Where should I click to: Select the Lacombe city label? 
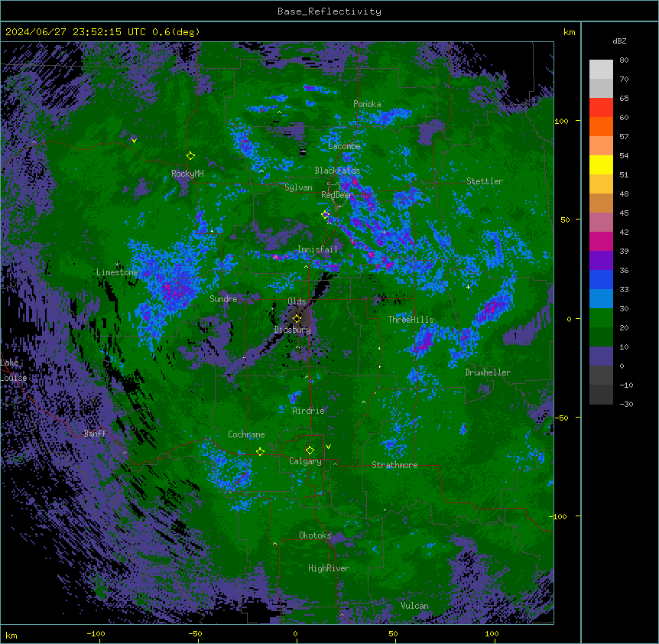tap(344, 146)
